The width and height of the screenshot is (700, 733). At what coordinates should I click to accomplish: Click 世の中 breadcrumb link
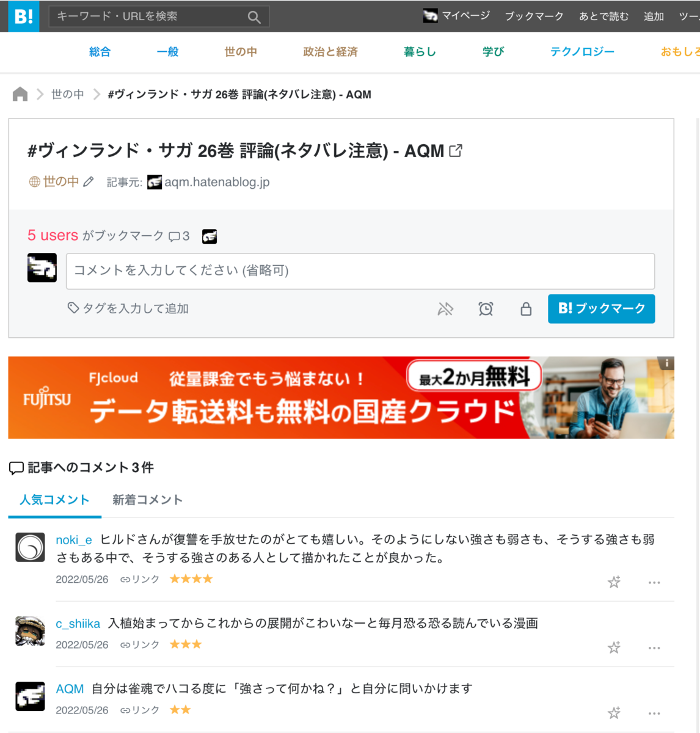[x=67, y=94]
